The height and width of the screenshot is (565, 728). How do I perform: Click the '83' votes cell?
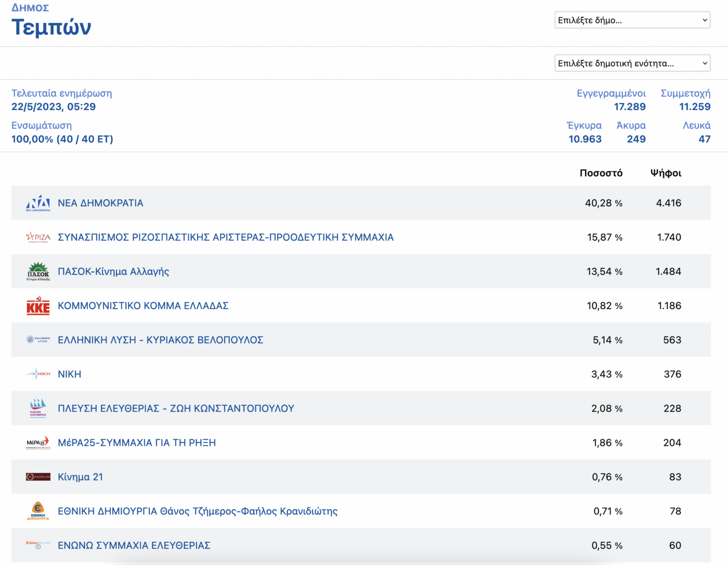[x=675, y=477]
